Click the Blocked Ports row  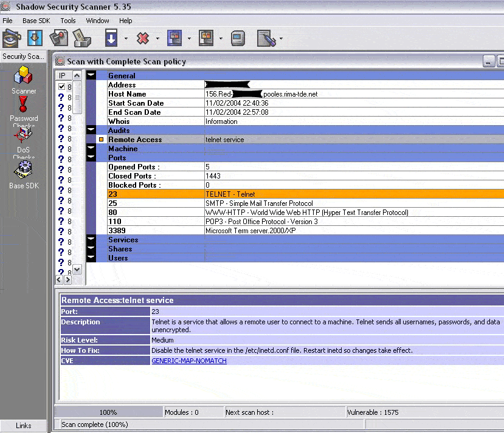[305, 185]
